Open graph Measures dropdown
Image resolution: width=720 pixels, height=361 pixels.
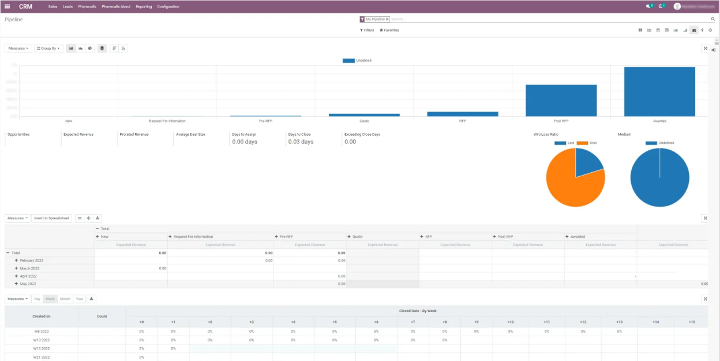pos(18,48)
